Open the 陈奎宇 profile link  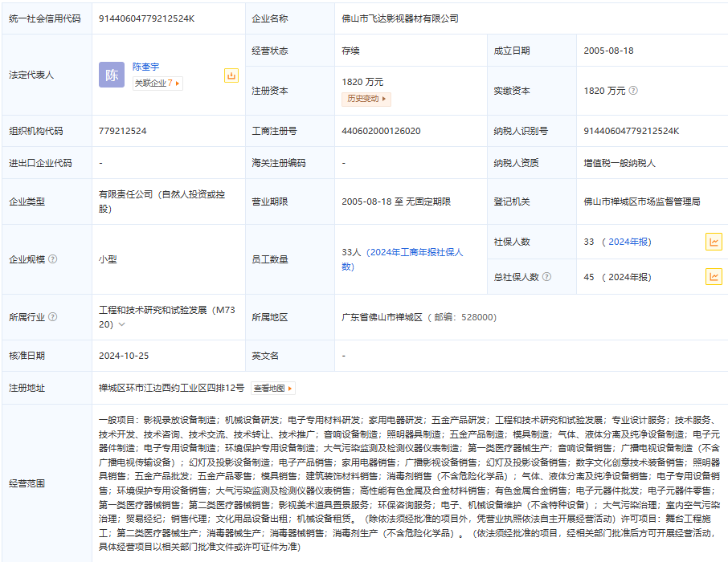point(145,67)
